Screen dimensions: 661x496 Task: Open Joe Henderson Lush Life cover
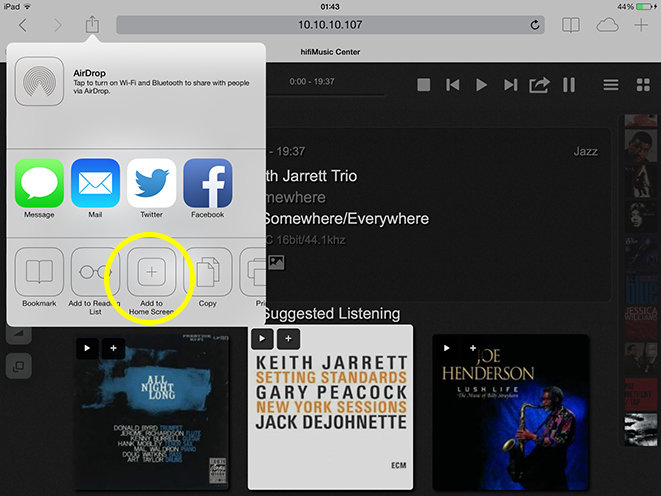click(x=511, y=412)
